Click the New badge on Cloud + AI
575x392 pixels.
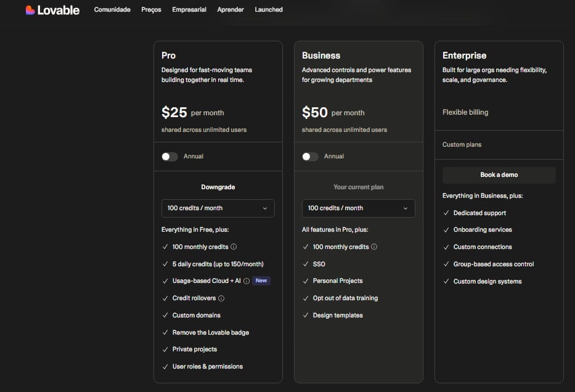point(261,281)
